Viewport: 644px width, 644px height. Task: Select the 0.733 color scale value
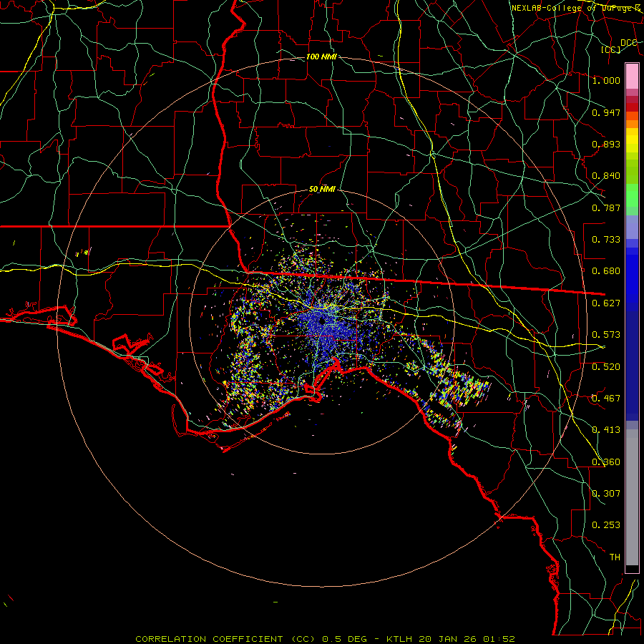point(606,240)
